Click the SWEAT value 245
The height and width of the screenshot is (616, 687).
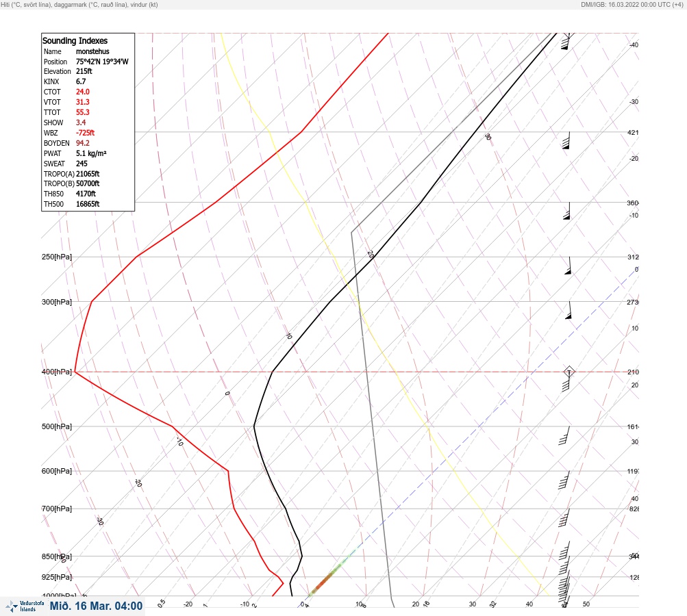pos(82,164)
